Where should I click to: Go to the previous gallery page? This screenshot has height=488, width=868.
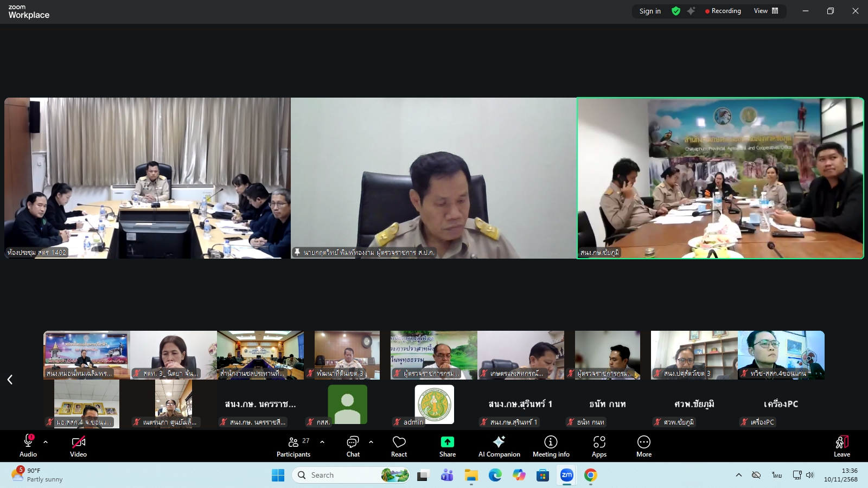tap(10, 380)
